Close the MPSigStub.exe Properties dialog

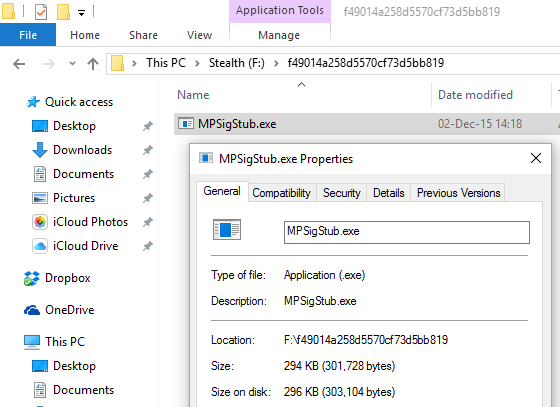[x=536, y=158]
